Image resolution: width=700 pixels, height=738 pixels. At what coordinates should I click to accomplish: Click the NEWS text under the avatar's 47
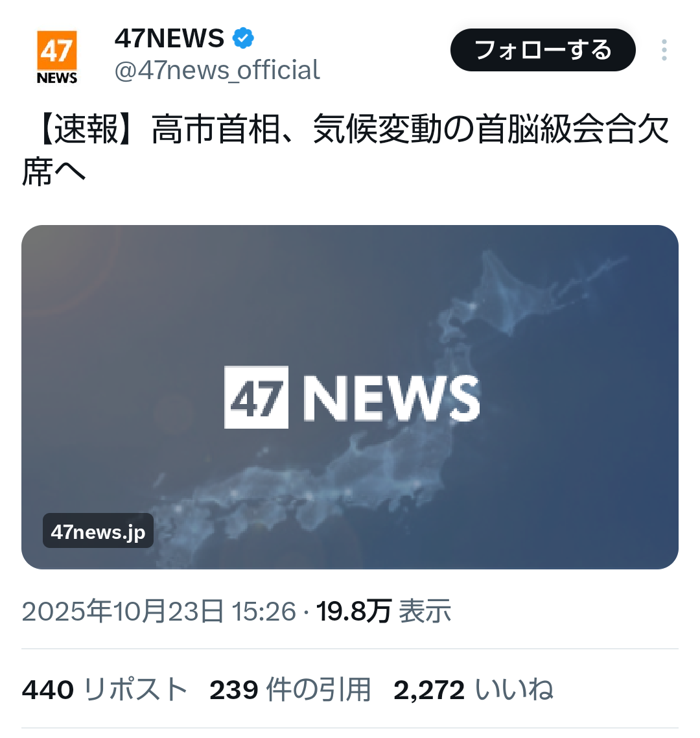click(x=57, y=78)
